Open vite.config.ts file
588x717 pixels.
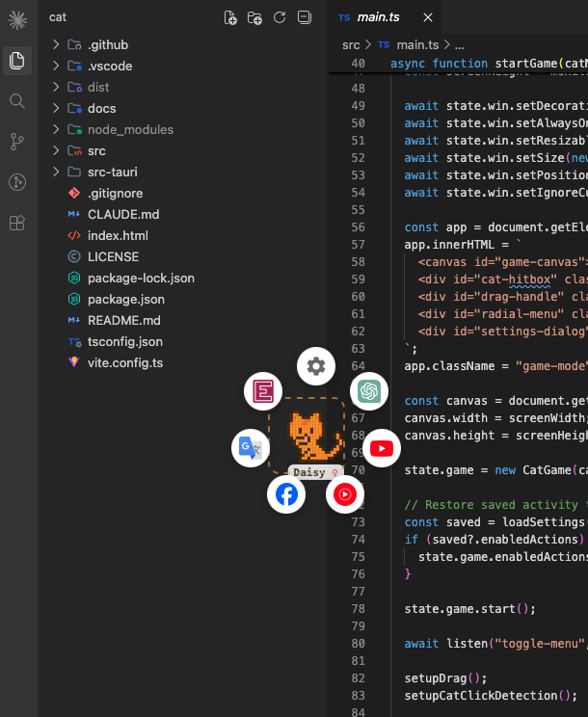[x=183, y=363]
